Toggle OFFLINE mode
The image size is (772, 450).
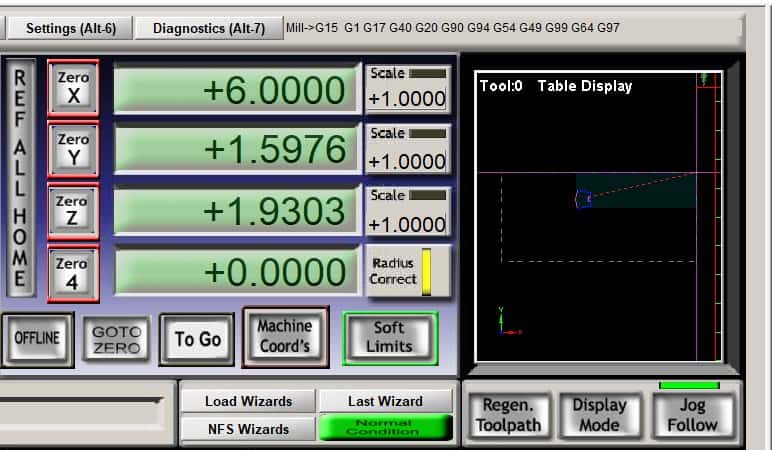click(37, 339)
